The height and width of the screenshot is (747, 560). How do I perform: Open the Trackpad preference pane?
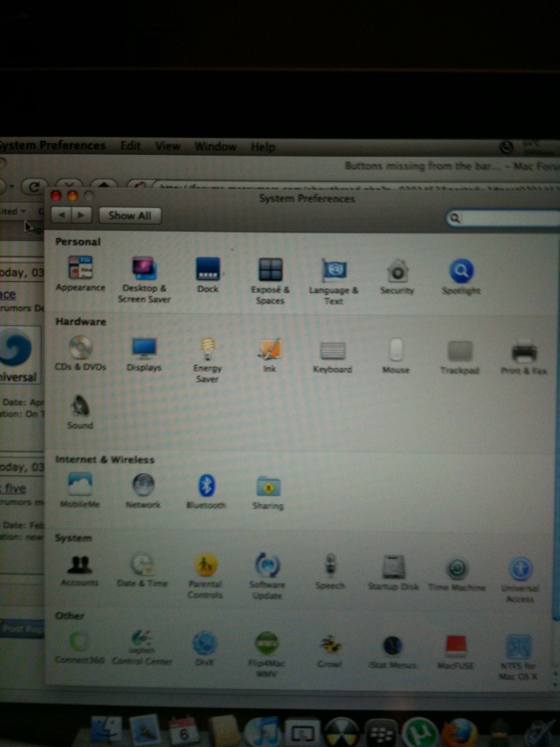pyautogui.click(x=459, y=358)
